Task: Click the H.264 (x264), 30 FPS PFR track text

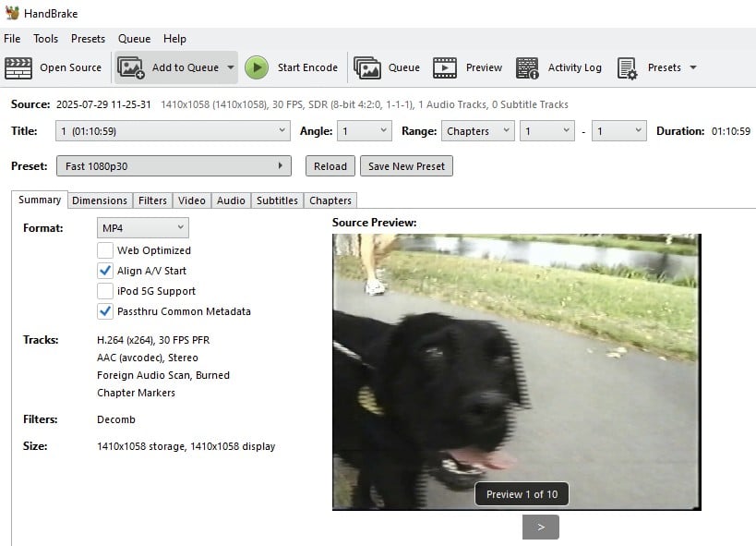Action: point(153,340)
